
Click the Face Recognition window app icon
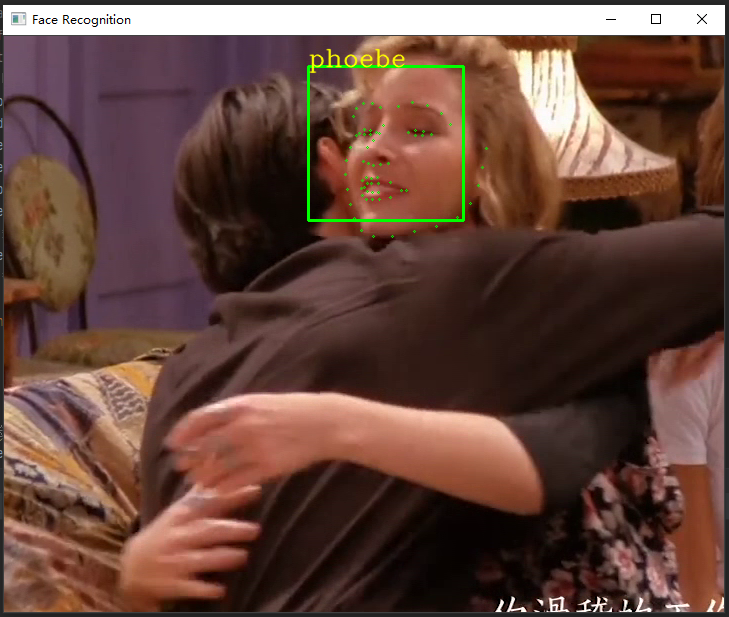coord(18,19)
